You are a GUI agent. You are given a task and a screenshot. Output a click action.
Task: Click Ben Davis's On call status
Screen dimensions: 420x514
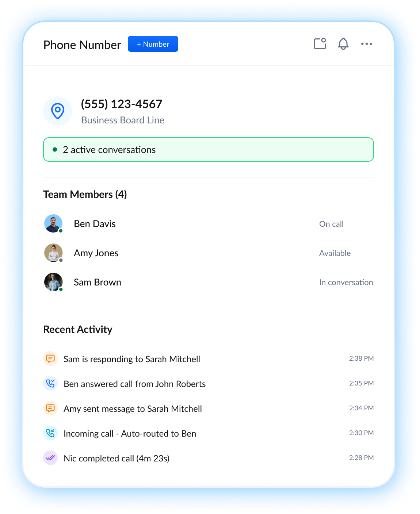click(331, 224)
